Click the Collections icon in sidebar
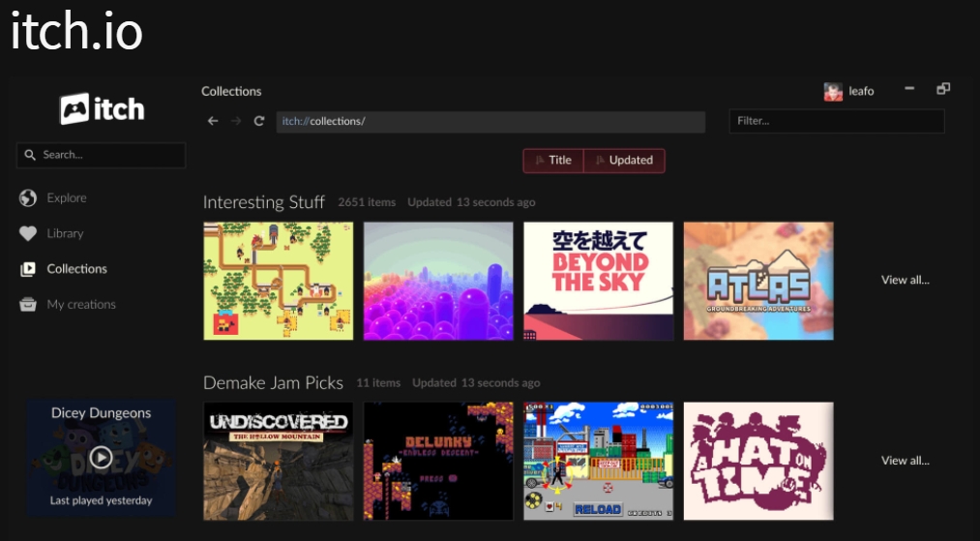The image size is (980, 541). pyautogui.click(x=27, y=269)
